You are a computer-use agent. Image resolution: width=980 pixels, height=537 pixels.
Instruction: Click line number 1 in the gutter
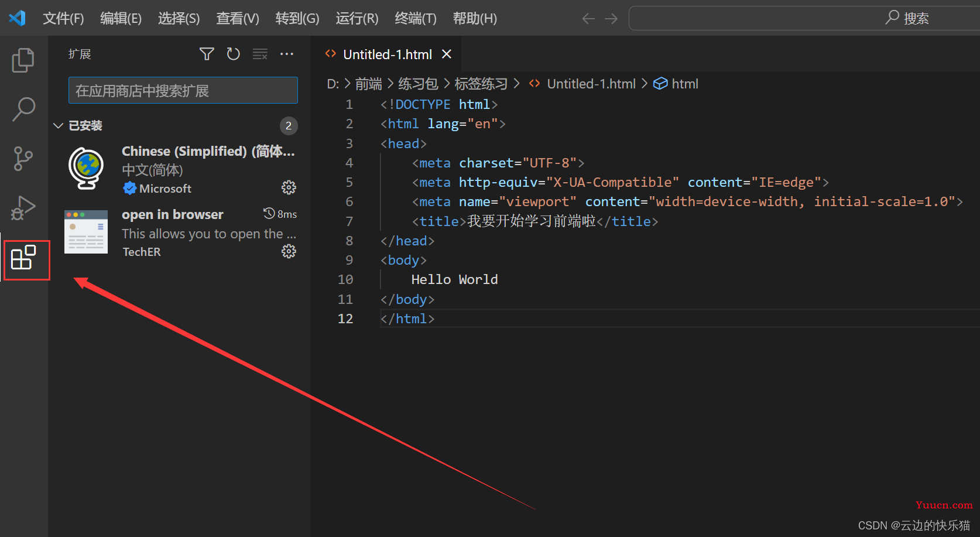tap(349, 104)
